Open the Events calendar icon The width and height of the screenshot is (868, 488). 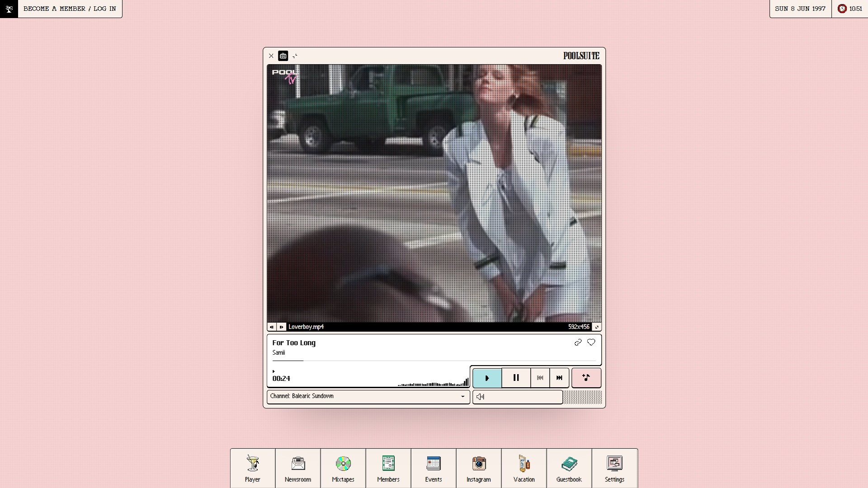click(x=434, y=469)
